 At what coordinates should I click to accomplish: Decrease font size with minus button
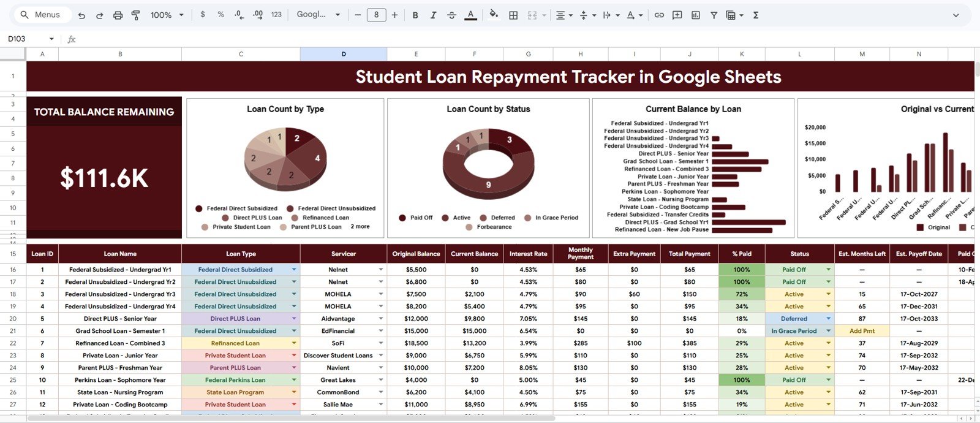[358, 15]
